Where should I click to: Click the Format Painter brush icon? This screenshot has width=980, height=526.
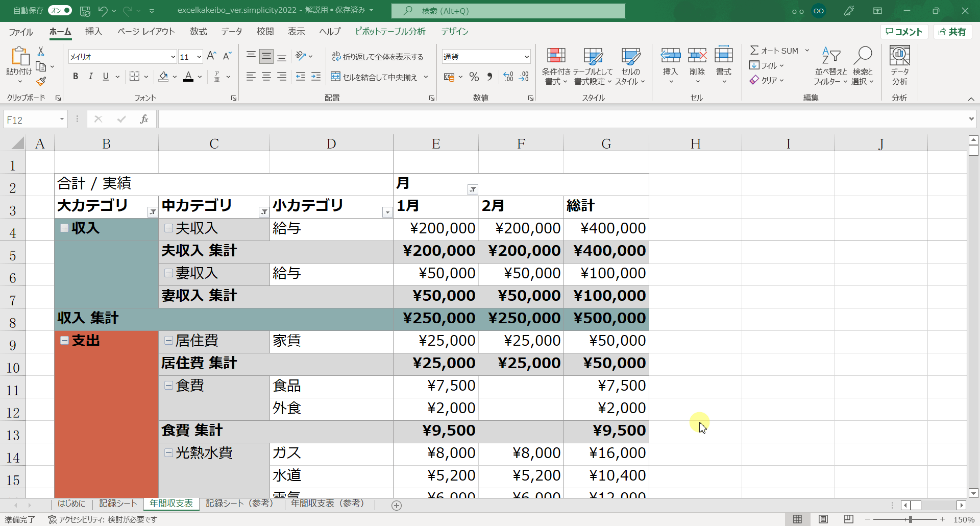pos(41,81)
